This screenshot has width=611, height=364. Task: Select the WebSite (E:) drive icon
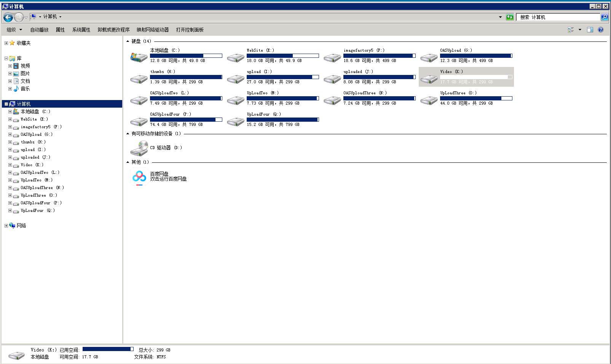tap(236, 57)
